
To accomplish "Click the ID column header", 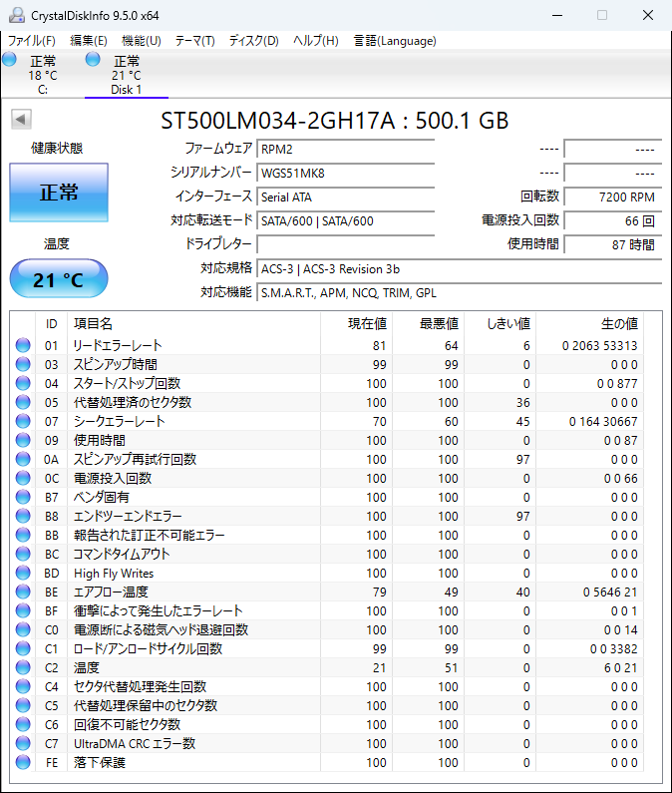I will click(x=51, y=323).
